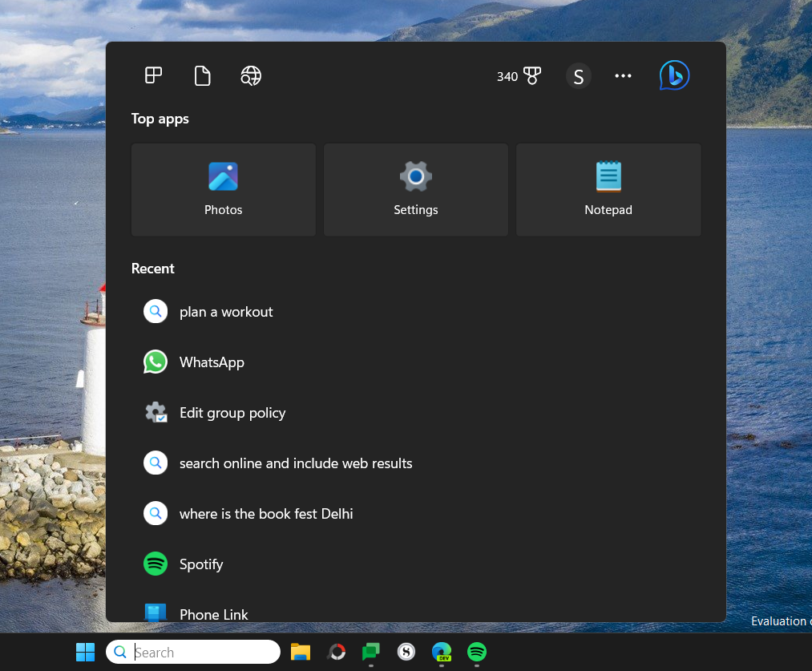Image resolution: width=812 pixels, height=671 pixels.
Task: Open the Photos app
Action: 223,189
